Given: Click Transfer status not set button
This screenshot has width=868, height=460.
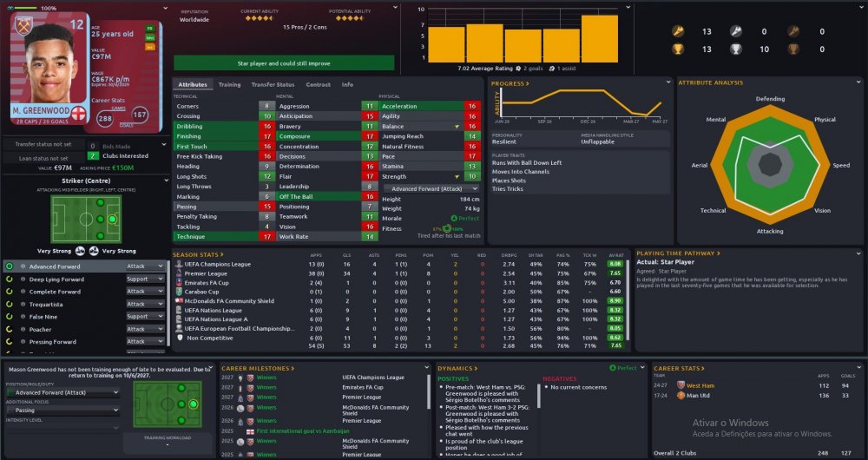Looking at the screenshot, I should click(x=43, y=144).
